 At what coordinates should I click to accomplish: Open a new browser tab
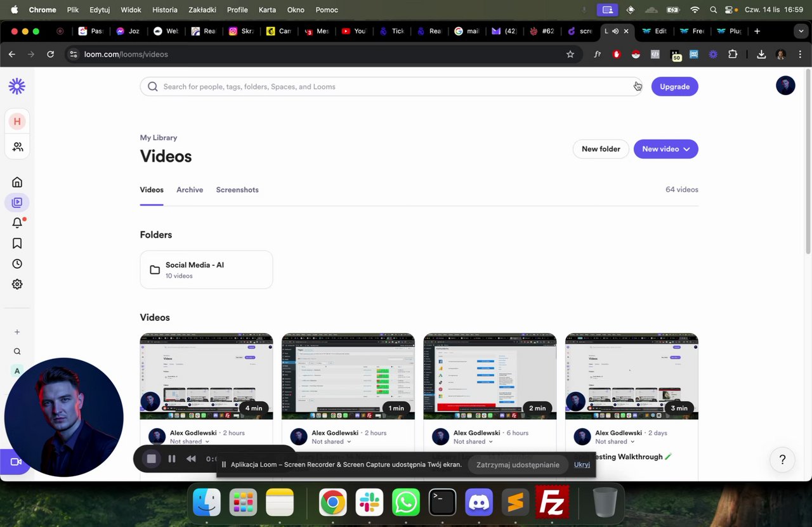pos(757,31)
